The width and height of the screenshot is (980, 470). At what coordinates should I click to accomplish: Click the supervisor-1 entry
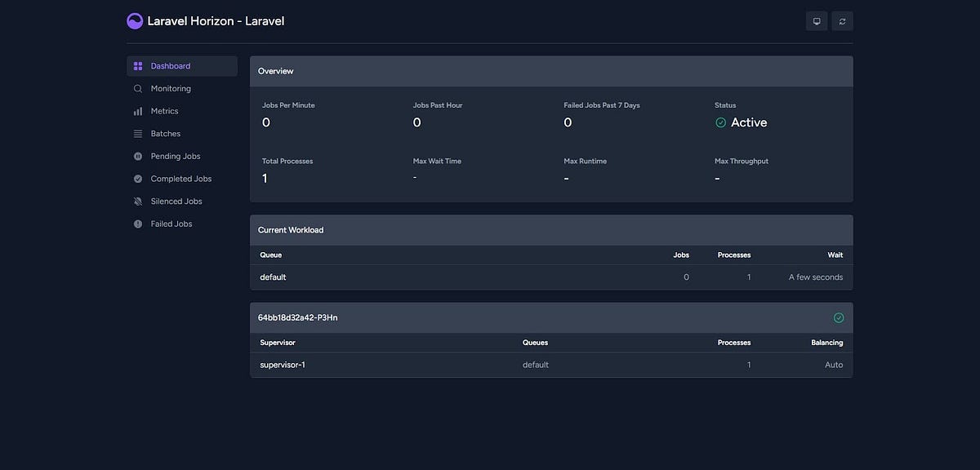pyautogui.click(x=282, y=364)
